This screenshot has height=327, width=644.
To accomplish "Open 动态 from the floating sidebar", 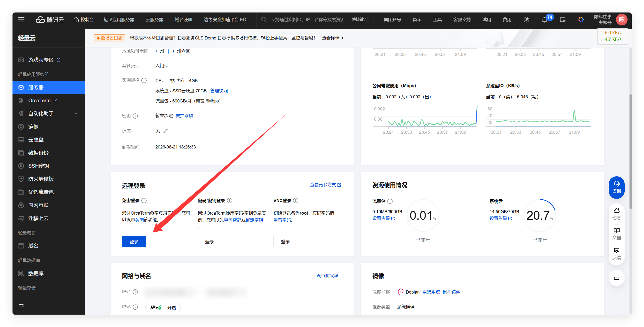I will (616, 214).
